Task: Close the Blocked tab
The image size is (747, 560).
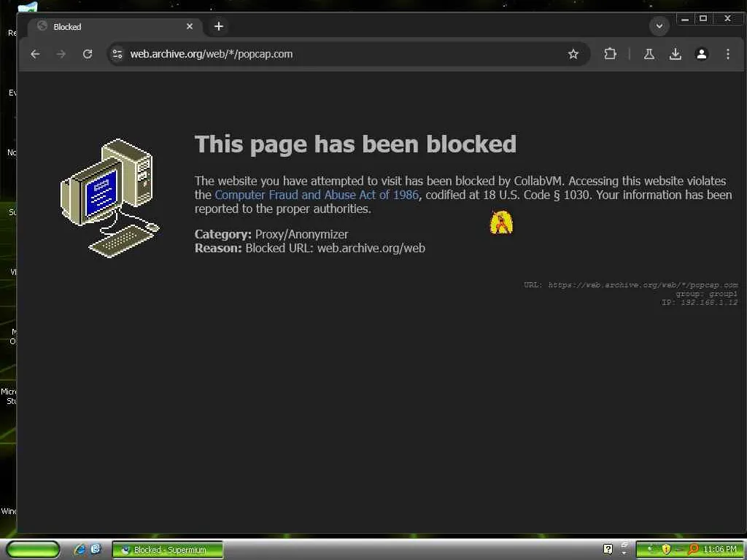Action: [190, 26]
